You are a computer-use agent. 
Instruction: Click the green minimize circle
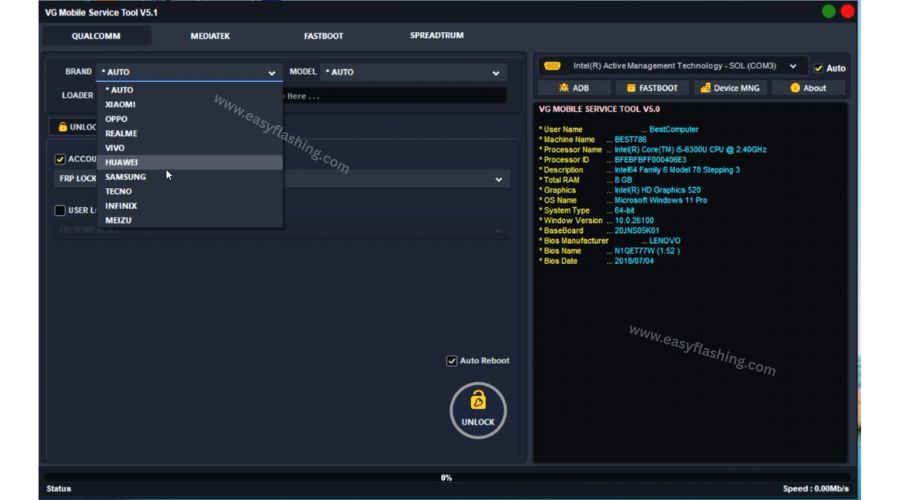point(828,11)
